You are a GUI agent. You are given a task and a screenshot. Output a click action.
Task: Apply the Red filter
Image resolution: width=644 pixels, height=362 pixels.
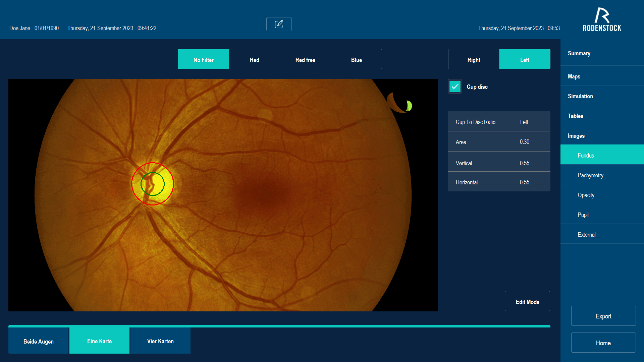pos(254,59)
